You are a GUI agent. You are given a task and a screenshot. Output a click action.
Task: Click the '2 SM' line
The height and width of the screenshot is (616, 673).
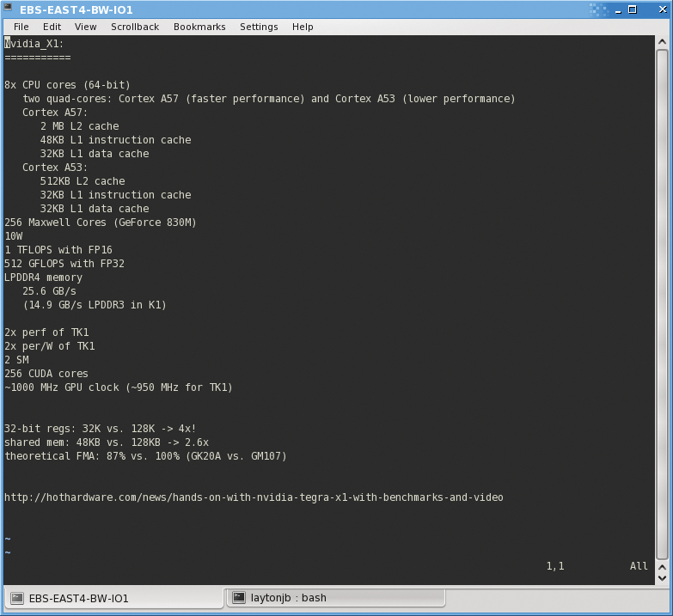click(16, 359)
